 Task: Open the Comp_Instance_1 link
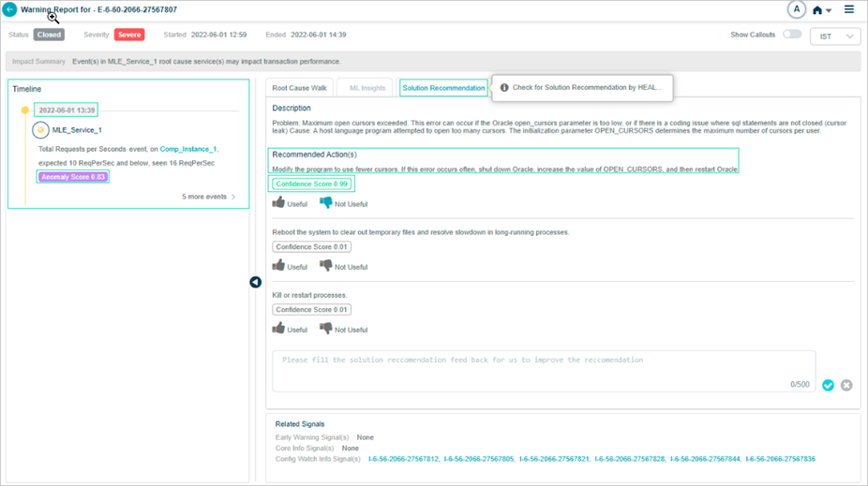pyautogui.click(x=187, y=149)
